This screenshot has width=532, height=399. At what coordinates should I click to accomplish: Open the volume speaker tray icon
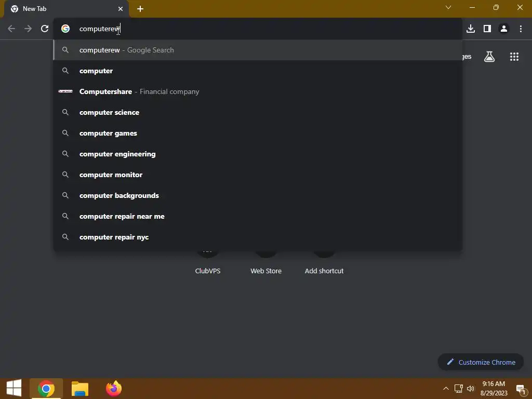471,389
